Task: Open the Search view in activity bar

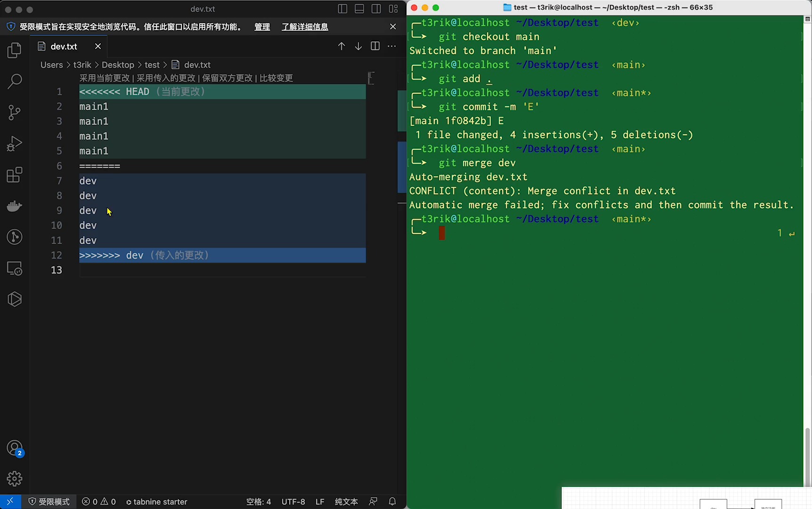Action: [15, 82]
